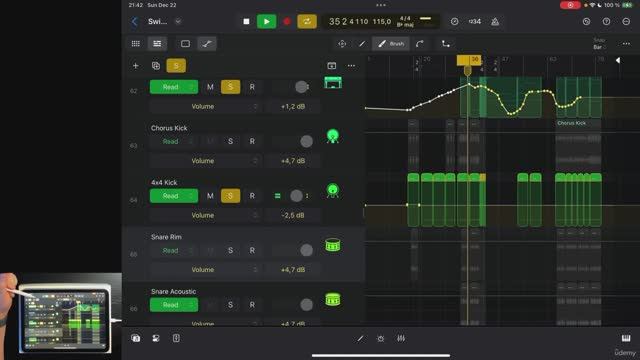Viewport: 640px width, 360px height.
Task: Click the 4x4 Kick drum icon
Action: 333,191
